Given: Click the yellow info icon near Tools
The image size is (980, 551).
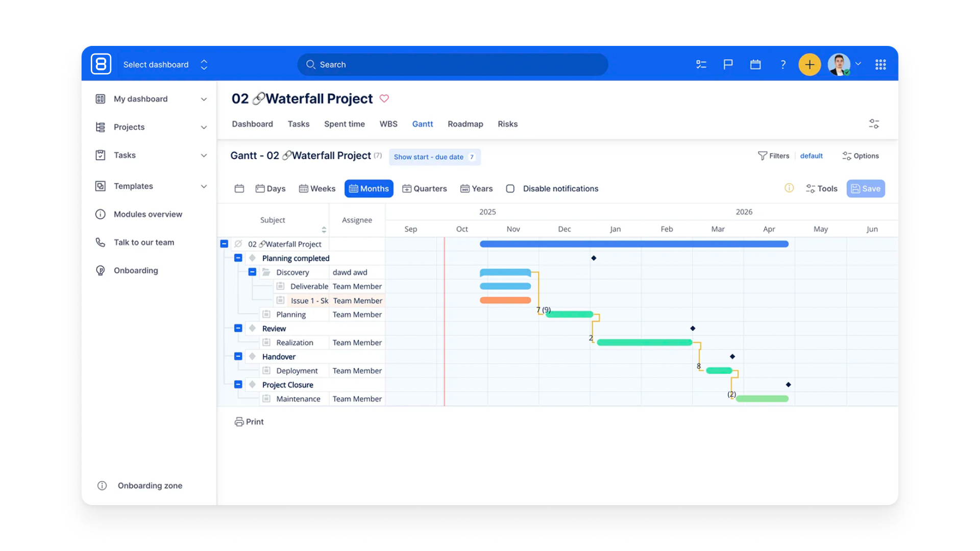Looking at the screenshot, I should click(789, 188).
